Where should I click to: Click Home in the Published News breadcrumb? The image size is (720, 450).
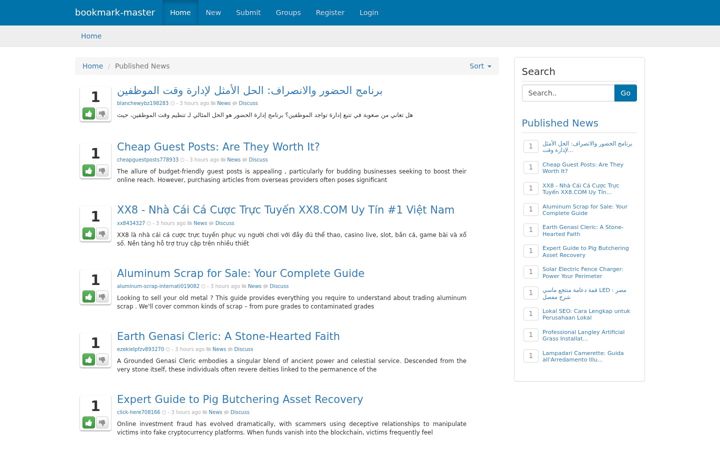pos(92,66)
